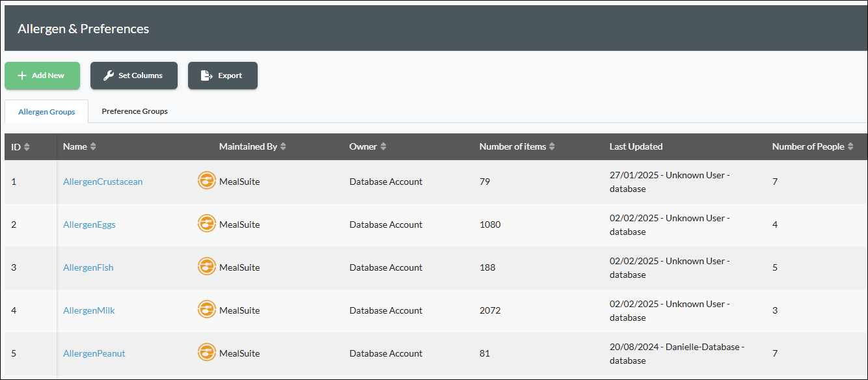Click the MealSuite text in the AllergenFish row
The image size is (868, 380).
pos(239,267)
